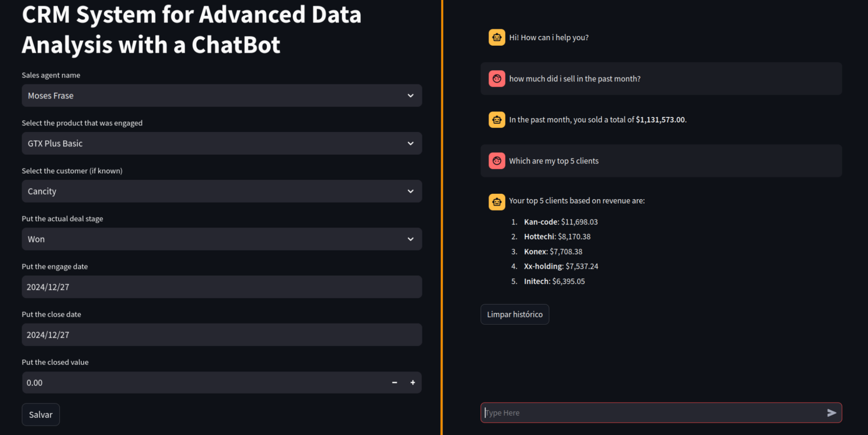Expand the deal stage dropdown showing Won
868x435 pixels.
pyautogui.click(x=222, y=239)
